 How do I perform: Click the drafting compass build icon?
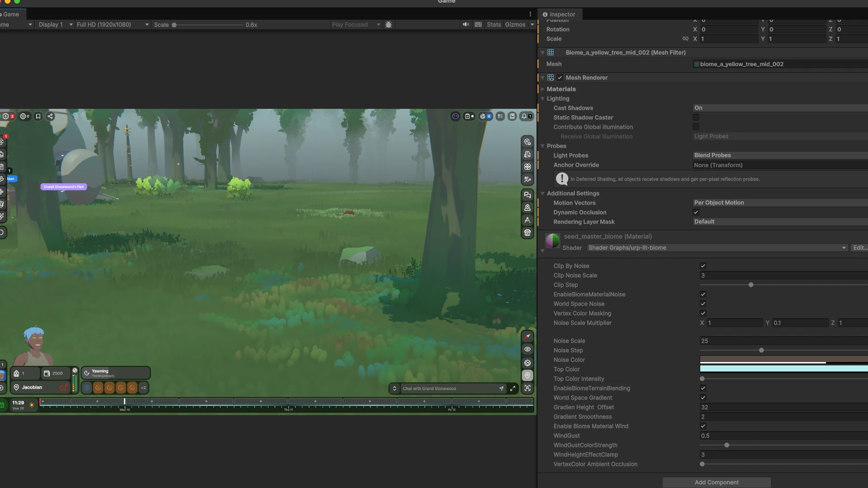tap(527, 220)
